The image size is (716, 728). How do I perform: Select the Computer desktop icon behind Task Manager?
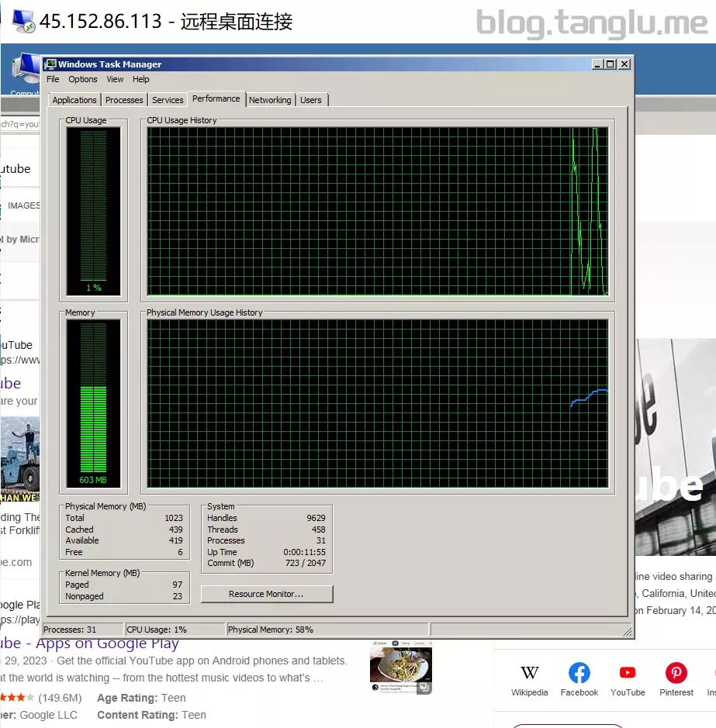26,70
